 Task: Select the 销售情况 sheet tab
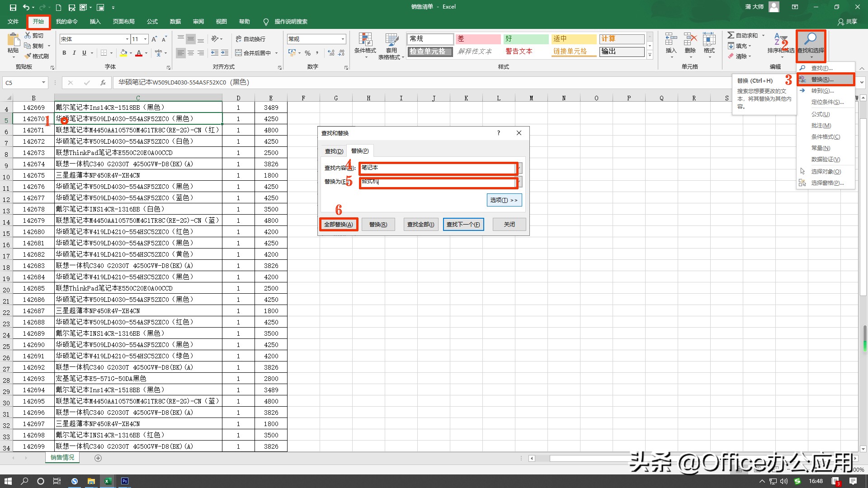pyautogui.click(x=62, y=458)
